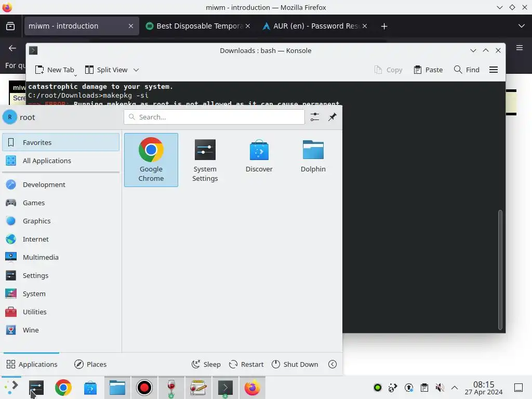Switch to Konsole from taskbar
Screen dimensions: 532x399
click(x=225, y=388)
